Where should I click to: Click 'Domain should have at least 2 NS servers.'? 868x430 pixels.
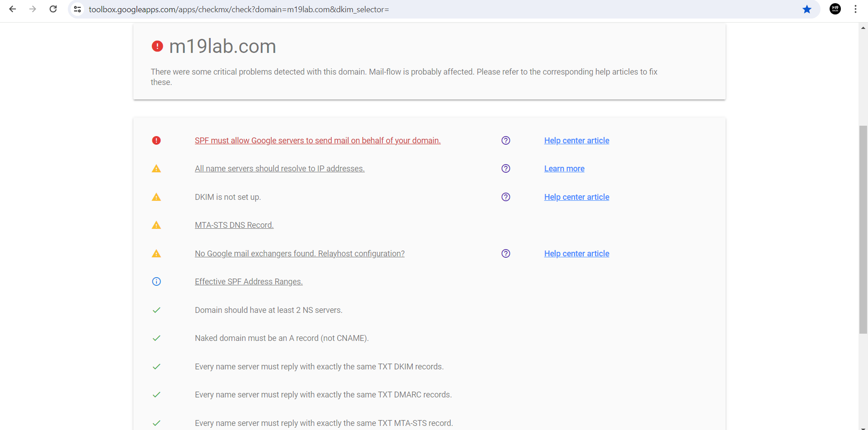pyautogui.click(x=269, y=310)
